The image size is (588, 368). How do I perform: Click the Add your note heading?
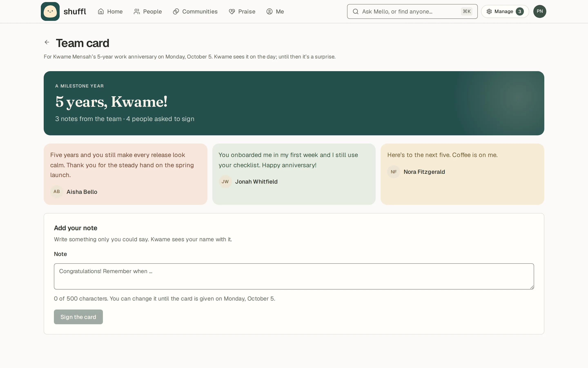point(76,228)
